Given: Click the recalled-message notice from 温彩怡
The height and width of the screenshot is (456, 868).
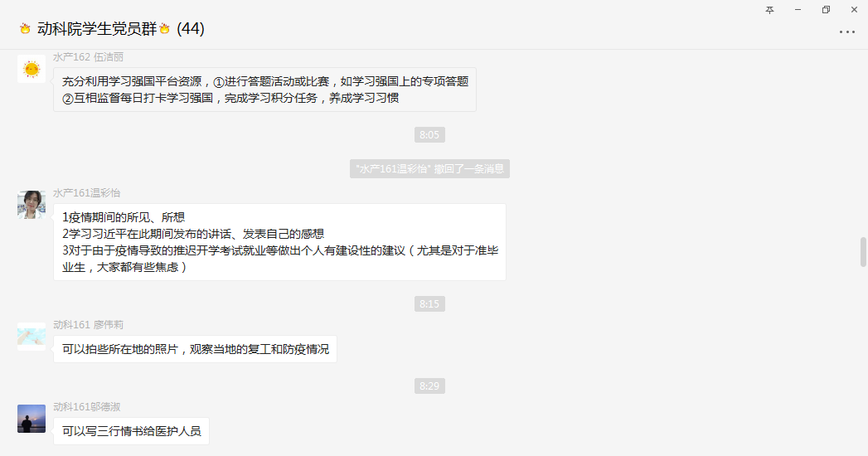Looking at the screenshot, I should (x=429, y=169).
